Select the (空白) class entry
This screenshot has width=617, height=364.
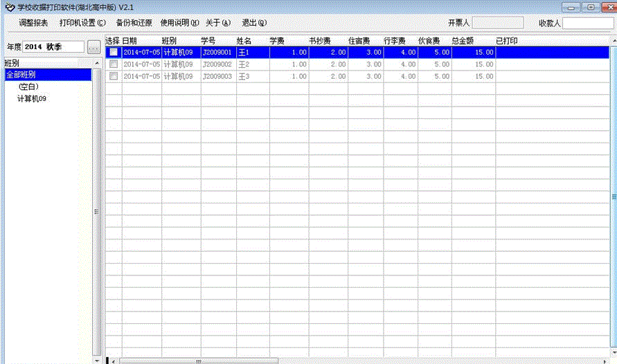28,87
